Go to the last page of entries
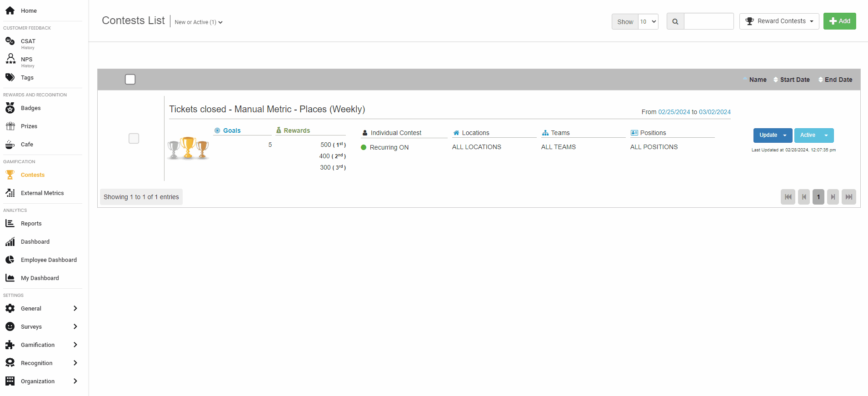Image resolution: width=868 pixels, height=396 pixels. (x=849, y=197)
